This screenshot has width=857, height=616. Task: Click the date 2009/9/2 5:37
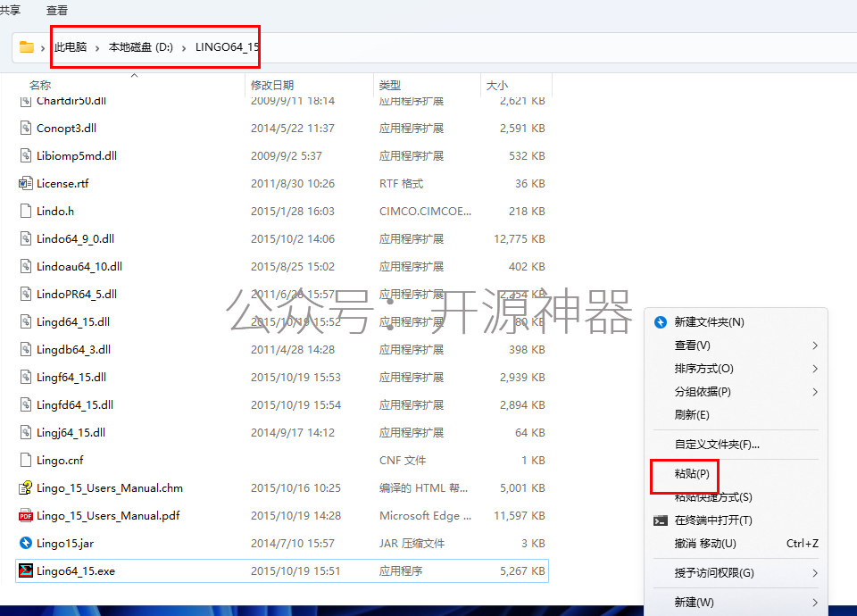tap(287, 155)
